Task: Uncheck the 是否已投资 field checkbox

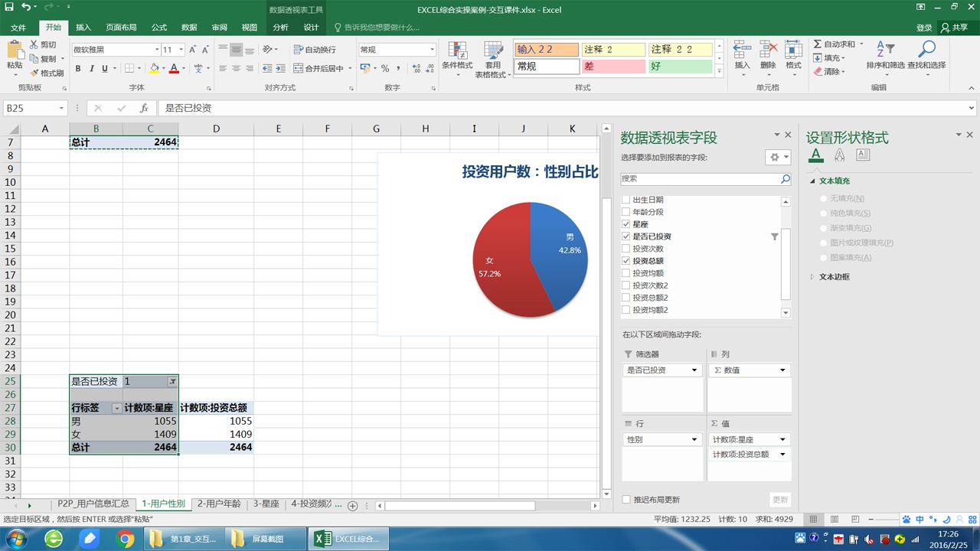Action: pyautogui.click(x=626, y=236)
